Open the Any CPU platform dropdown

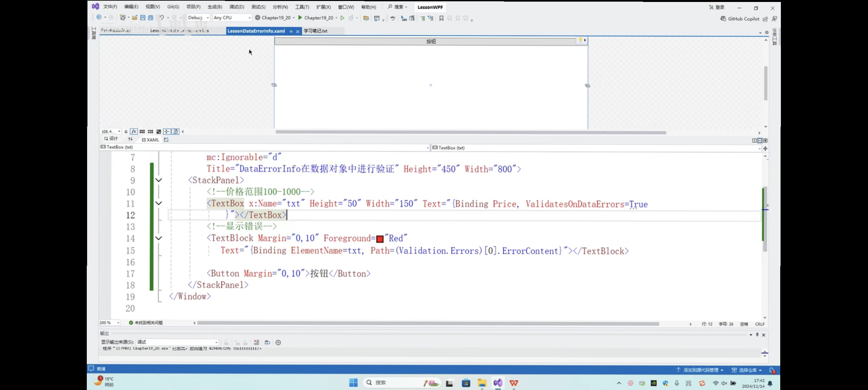(232, 18)
